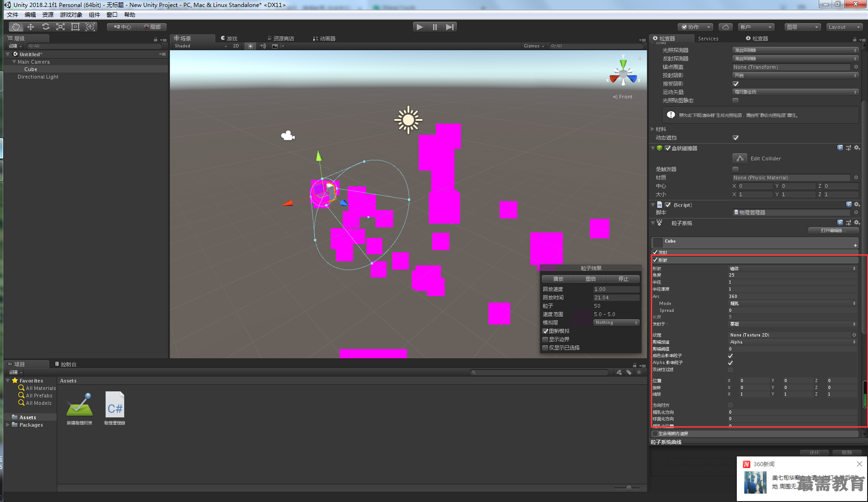
Task: Click the Play button to start the game
Action: pos(420,27)
